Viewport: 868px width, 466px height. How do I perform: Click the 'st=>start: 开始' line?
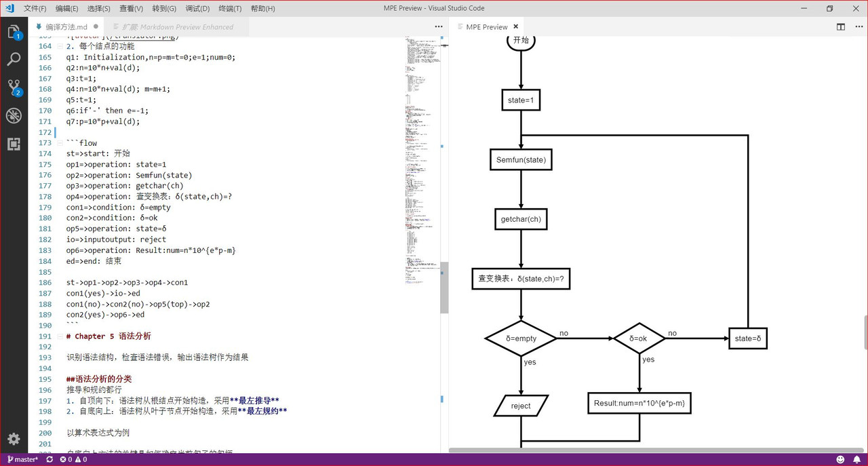click(x=98, y=153)
